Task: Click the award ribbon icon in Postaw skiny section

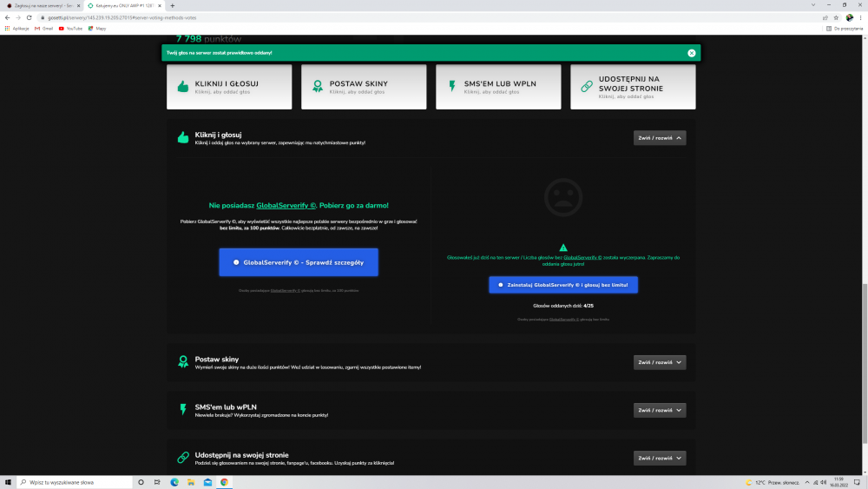Action: point(183,361)
